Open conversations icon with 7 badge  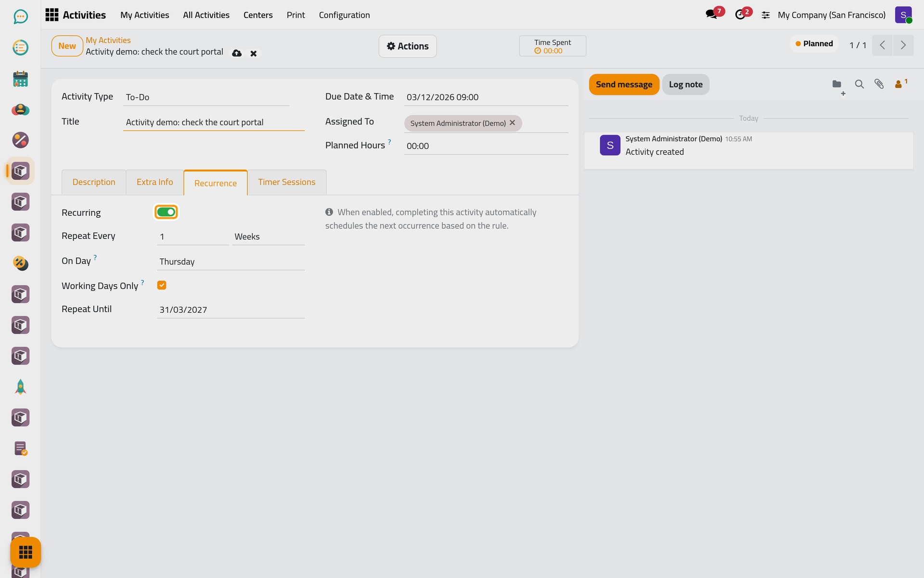click(x=711, y=14)
